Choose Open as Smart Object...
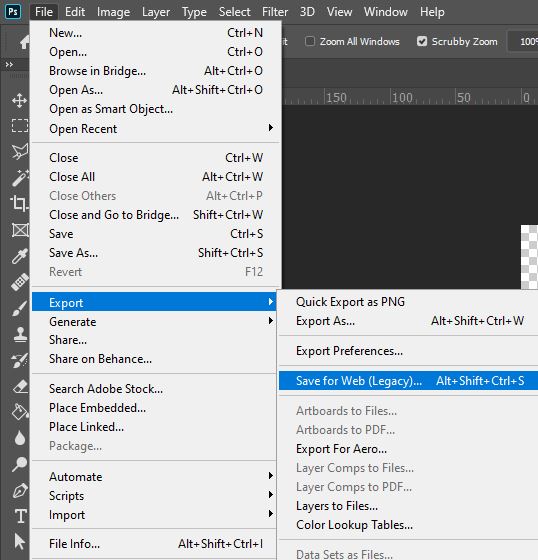This screenshot has height=560, width=538. click(156, 109)
